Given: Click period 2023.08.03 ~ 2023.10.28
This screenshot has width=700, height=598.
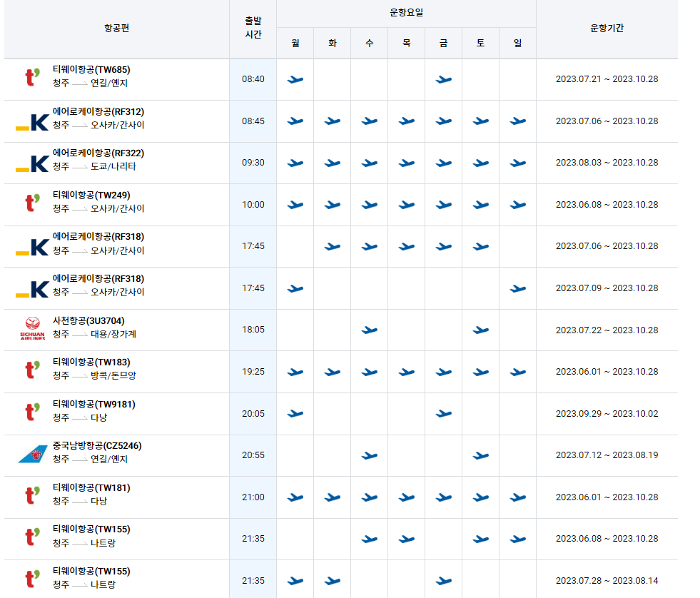Looking at the screenshot, I should (607, 163).
